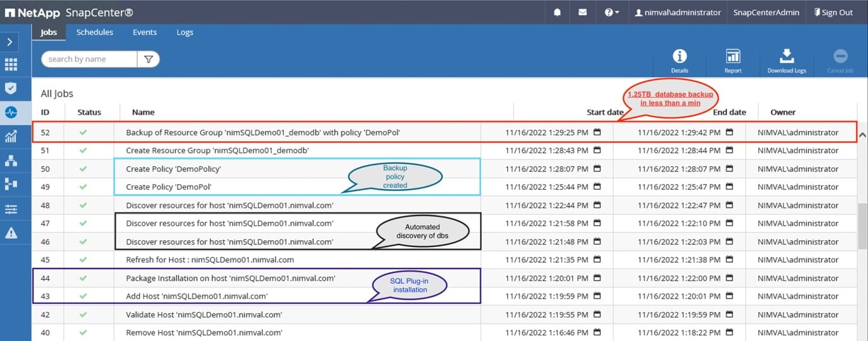Click owner NIMVAL\administrator for job 51
This screenshot has width=868, height=341.
[798, 151]
